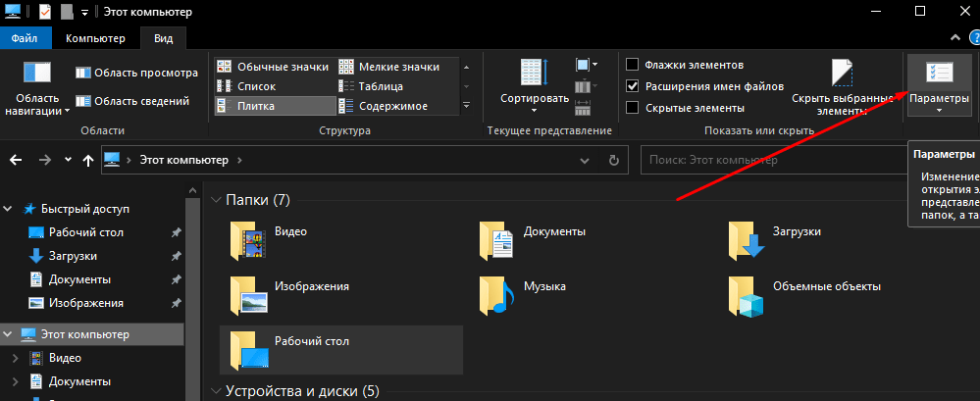Click the Параметры options icon
The width and height of the screenshot is (980, 401).
pos(939,74)
